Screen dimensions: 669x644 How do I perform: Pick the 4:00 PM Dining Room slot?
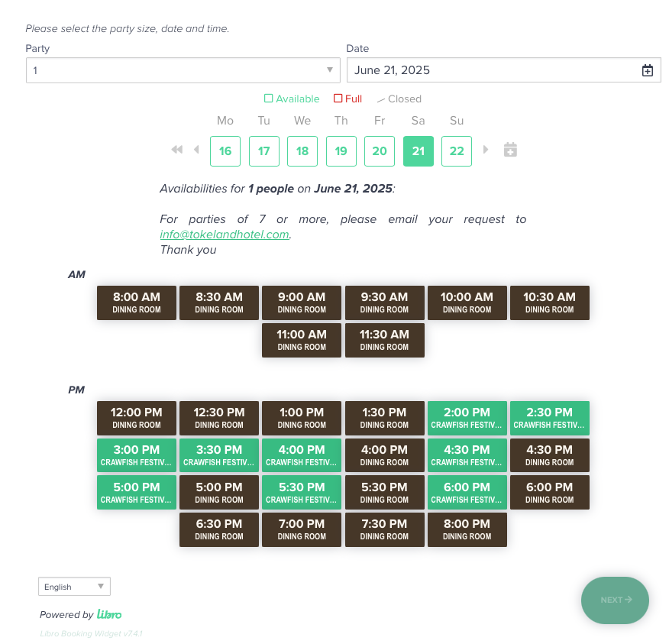384,455
